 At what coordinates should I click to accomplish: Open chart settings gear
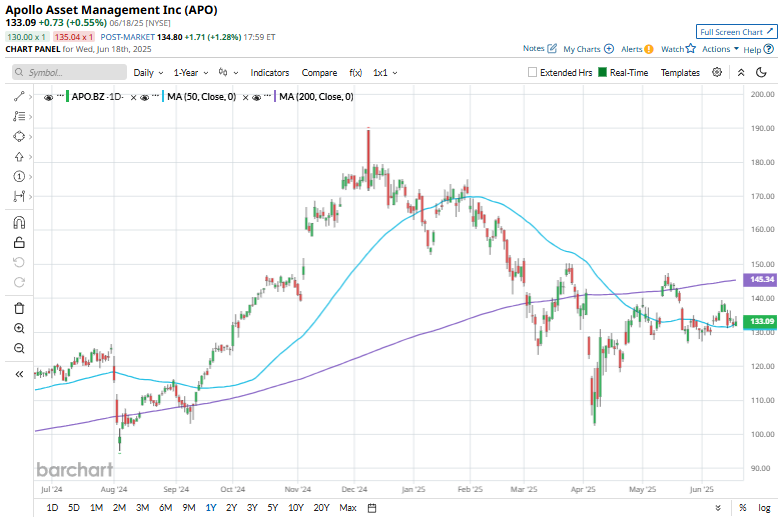point(717,73)
